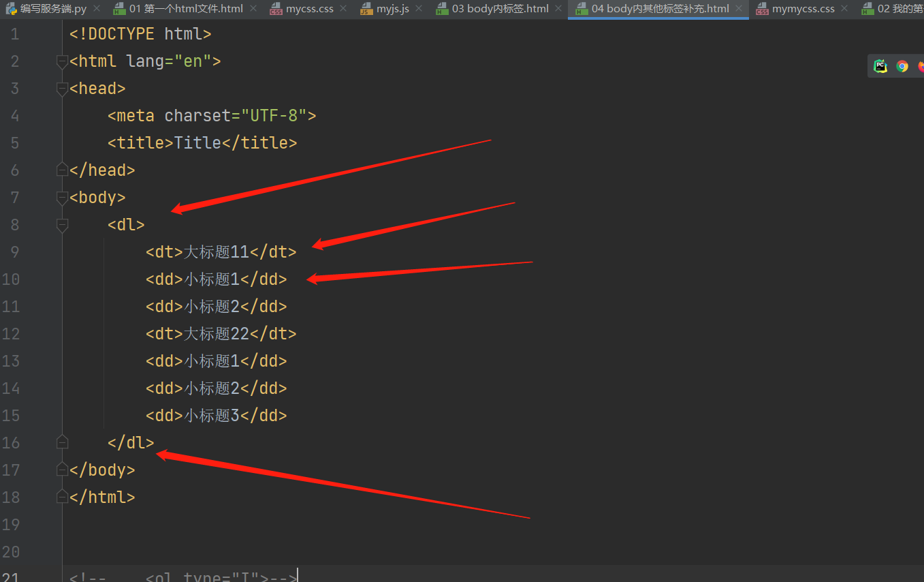Collapse the body block fold on line 7
Image resolution: width=924 pixels, height=582 pixels.
coord(62,198)
